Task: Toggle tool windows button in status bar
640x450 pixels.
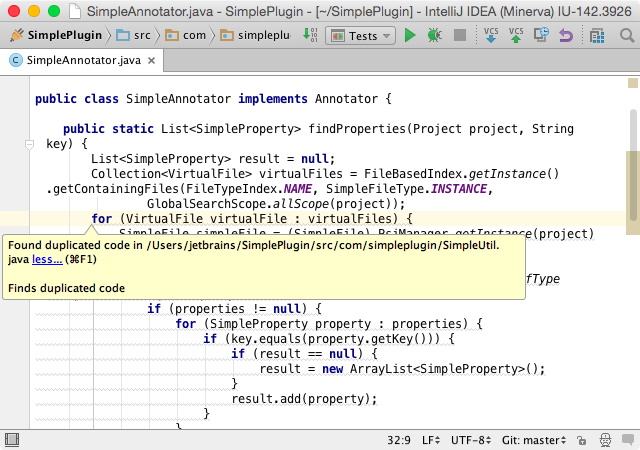Action: pos(12,440)
